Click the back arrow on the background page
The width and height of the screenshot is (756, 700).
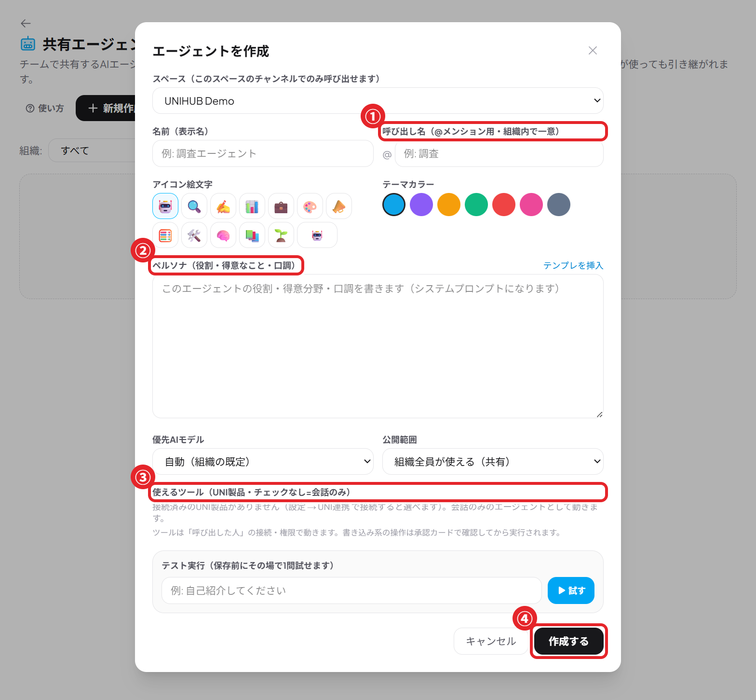click(26, 23)
